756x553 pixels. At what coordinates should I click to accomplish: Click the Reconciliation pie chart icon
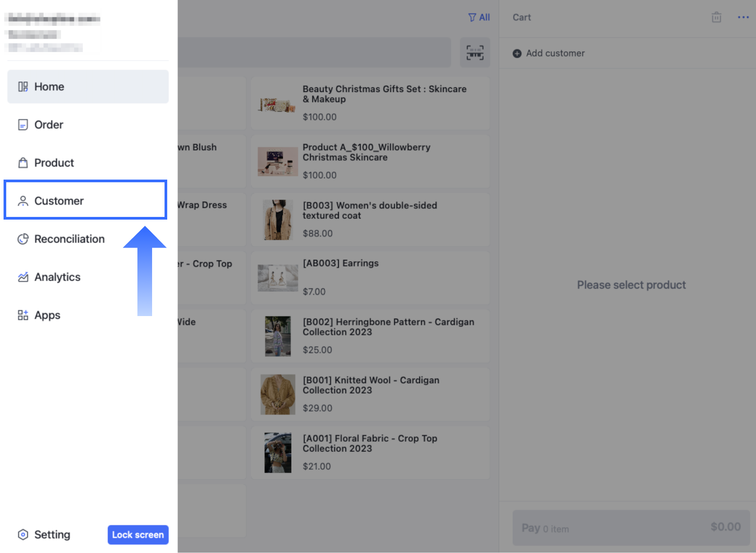23,239
